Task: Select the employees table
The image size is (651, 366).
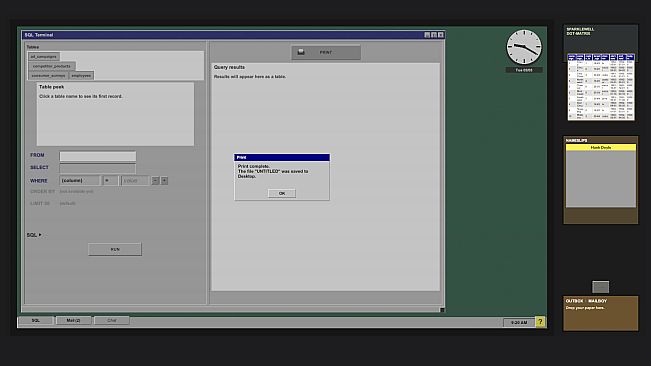Action: 81,76
